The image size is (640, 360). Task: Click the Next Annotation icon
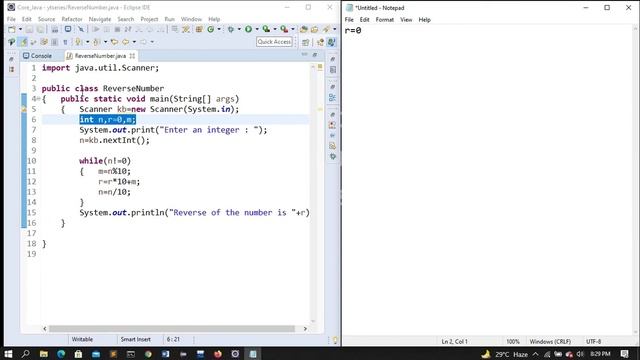[x=78, y=42]
